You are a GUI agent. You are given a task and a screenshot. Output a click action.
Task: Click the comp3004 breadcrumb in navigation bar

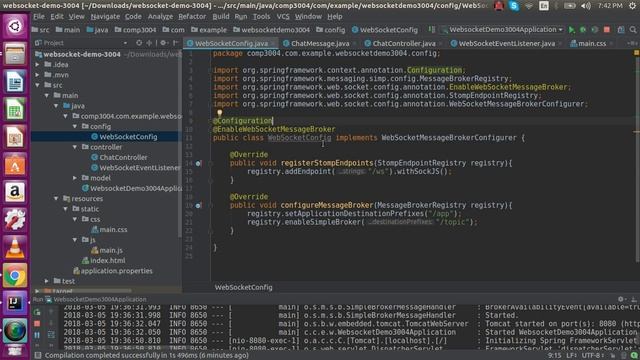[x=135, y=30]
